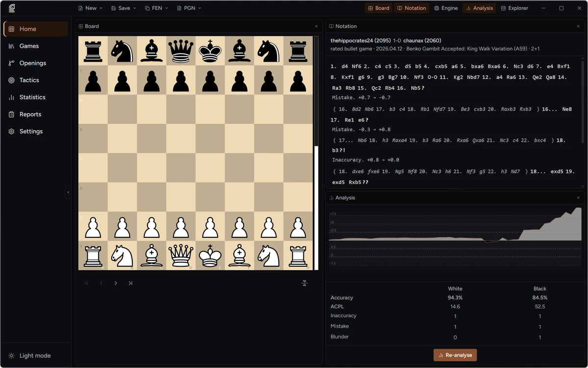Select the white queen on d1
588x368 pixels.
[181, 255]
